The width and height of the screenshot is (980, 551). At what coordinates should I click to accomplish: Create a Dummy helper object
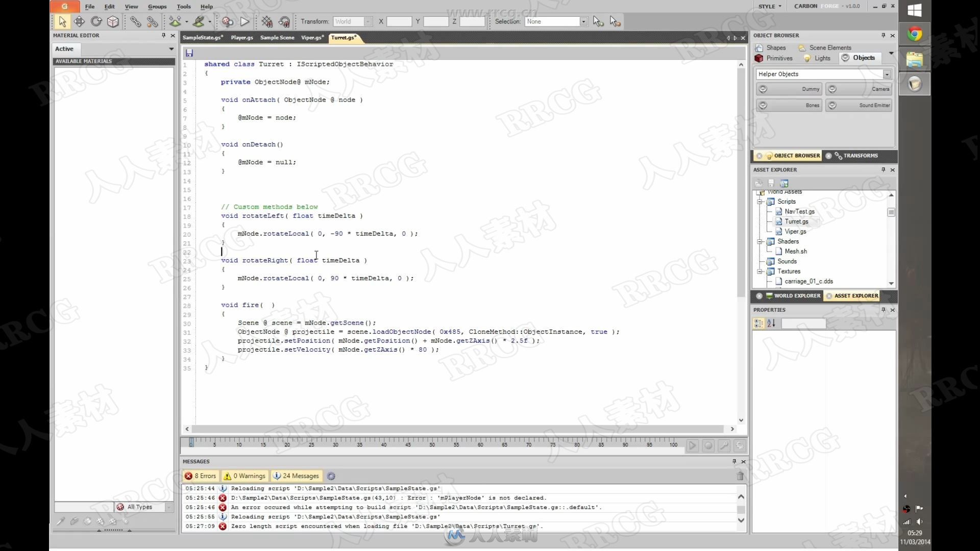point(789,89)
